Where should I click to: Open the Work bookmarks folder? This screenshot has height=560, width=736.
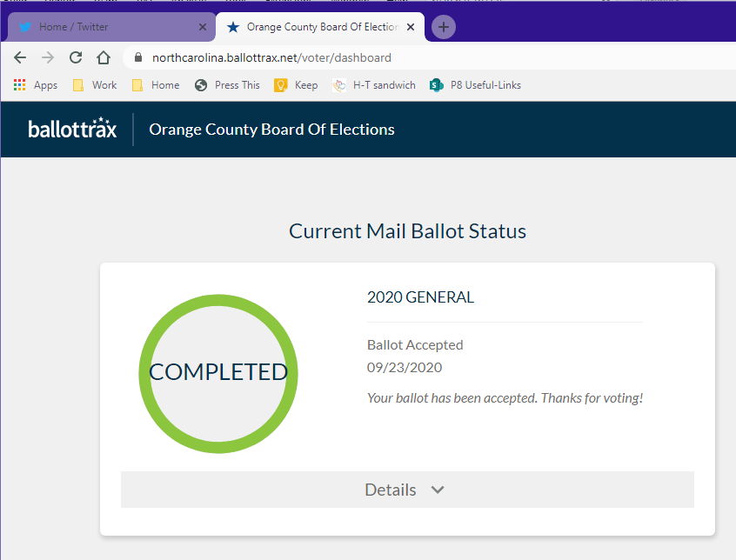tap(95, 85)
